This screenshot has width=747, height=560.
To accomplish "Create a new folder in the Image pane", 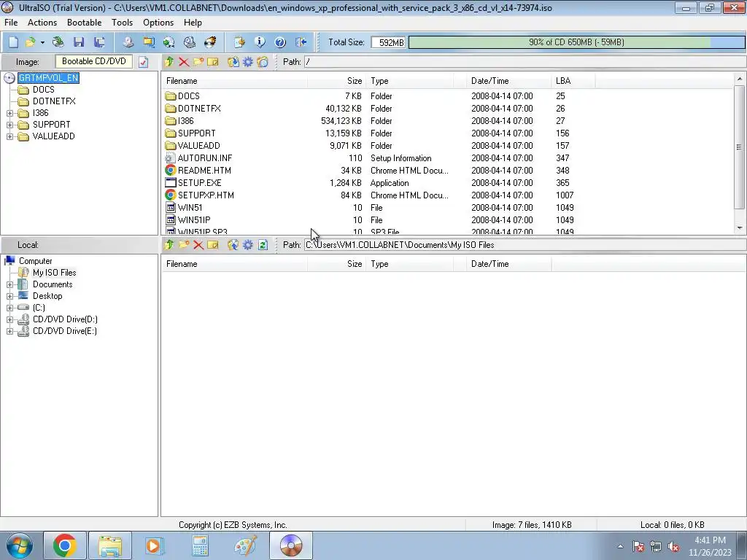I will [x=198, y=62].
